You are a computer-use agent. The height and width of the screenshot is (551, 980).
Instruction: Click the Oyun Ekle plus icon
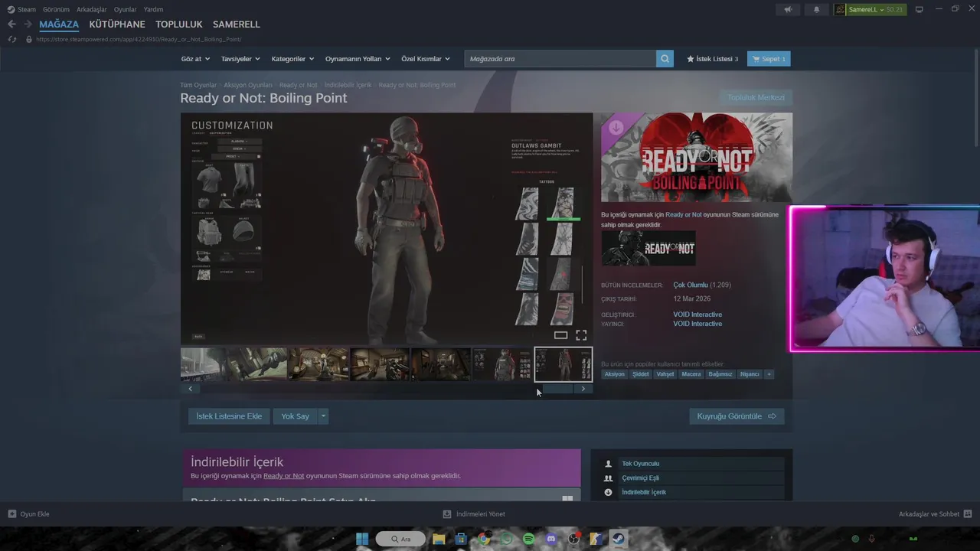pyautogui.click(x=12, y=514)
